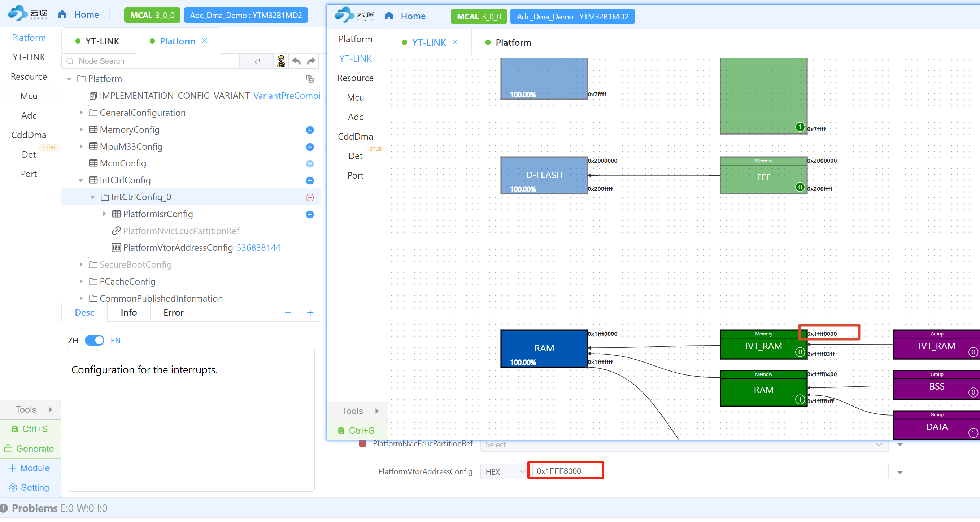Image resolution: width=980 pixels, height=522 pixels.
Task: Click the Home icon in left window
Action: coord(62,14)
